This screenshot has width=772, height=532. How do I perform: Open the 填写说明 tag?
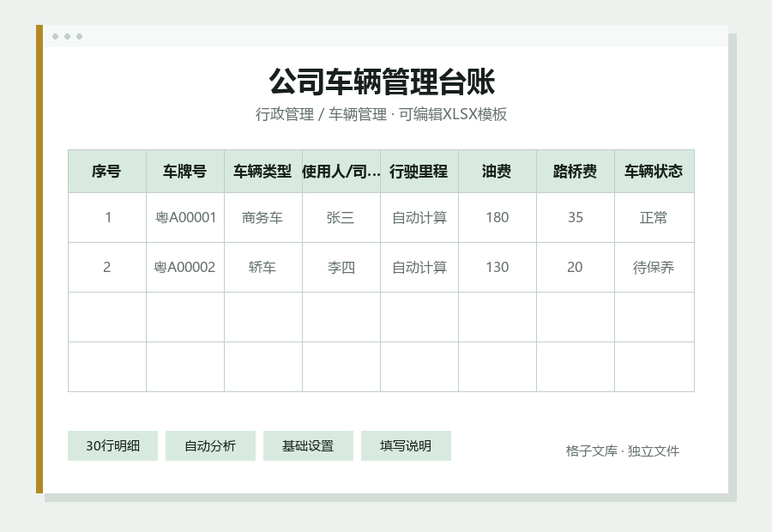click(406, 446)
